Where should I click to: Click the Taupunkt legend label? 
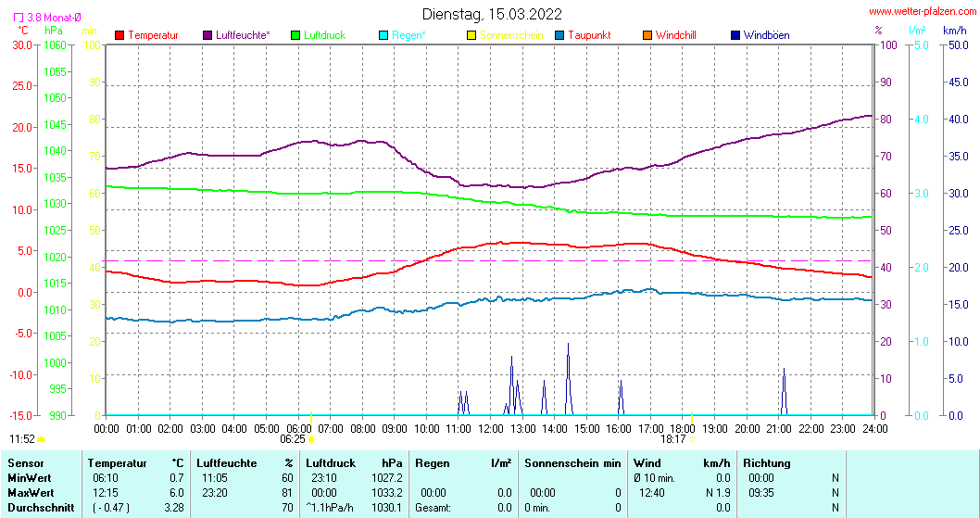coord(589,35)
